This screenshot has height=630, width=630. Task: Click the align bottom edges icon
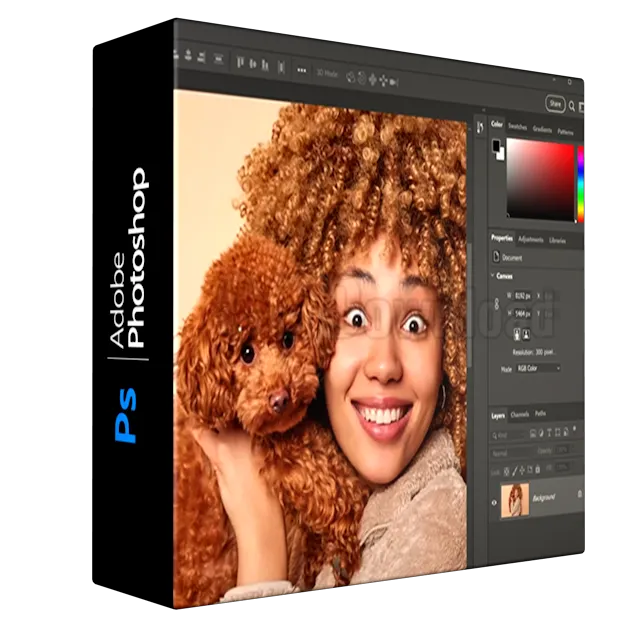pos(265,65)
